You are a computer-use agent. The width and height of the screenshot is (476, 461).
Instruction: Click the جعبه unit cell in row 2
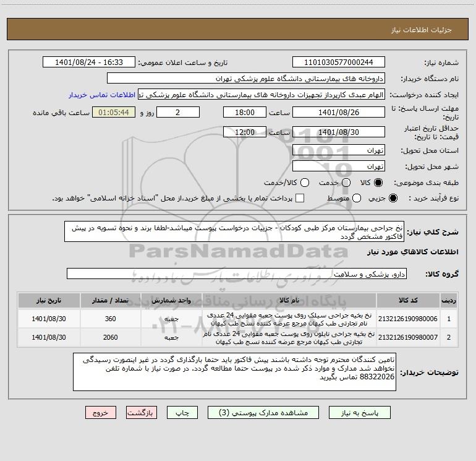click(x=171, y=338)
